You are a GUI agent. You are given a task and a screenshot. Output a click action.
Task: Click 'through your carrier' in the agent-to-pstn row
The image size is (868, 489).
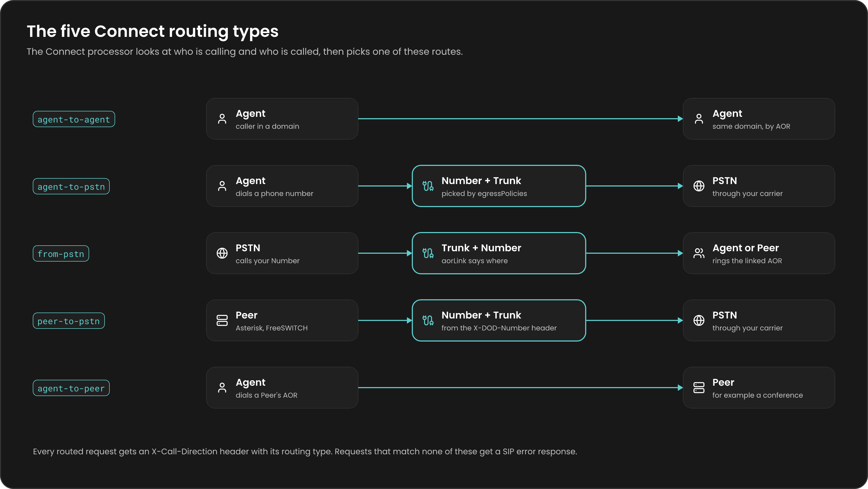747,194
